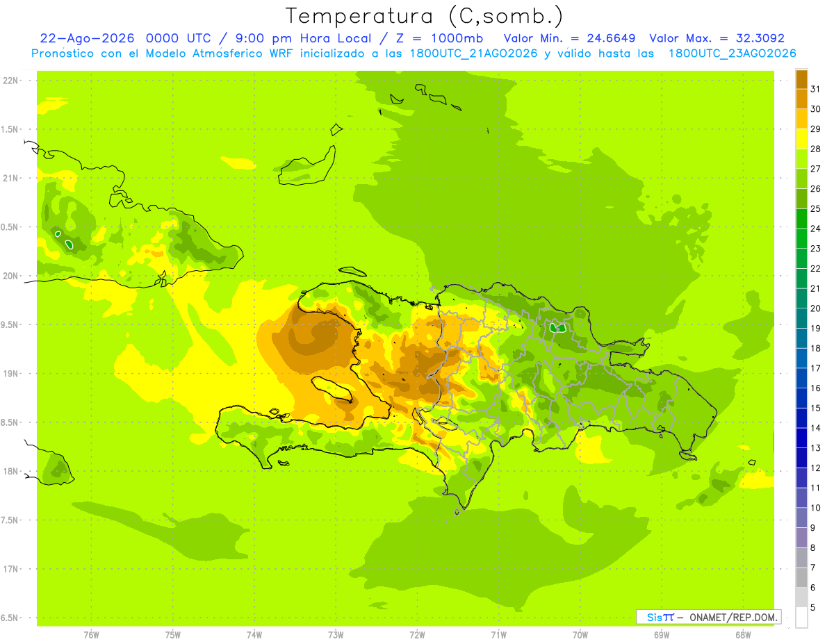The image size is (834, 644).
Task: Click the '72W' longitude axis label
Action: point(417,634)
